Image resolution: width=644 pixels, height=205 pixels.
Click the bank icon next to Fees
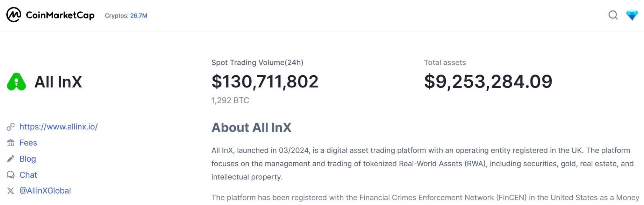(11, 143)
